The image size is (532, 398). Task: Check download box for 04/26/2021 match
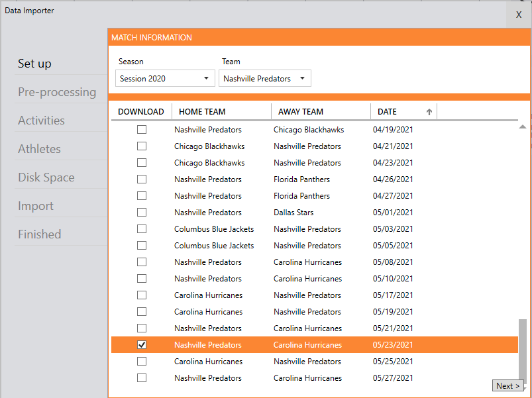click(x=142, y=179)
